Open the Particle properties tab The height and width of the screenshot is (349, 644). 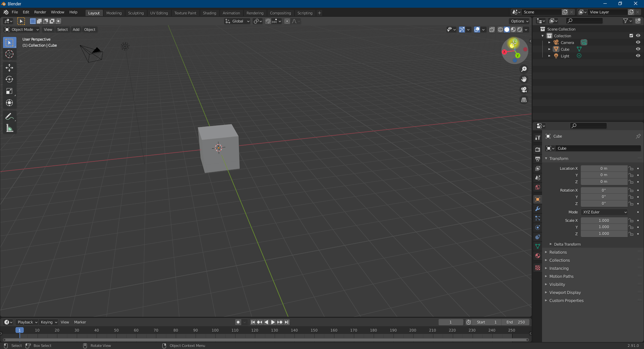click(x=538, y=218)
